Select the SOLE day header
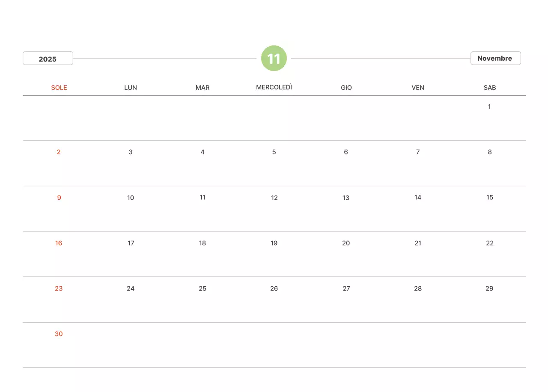548x392 pixels. click(59, 88)
